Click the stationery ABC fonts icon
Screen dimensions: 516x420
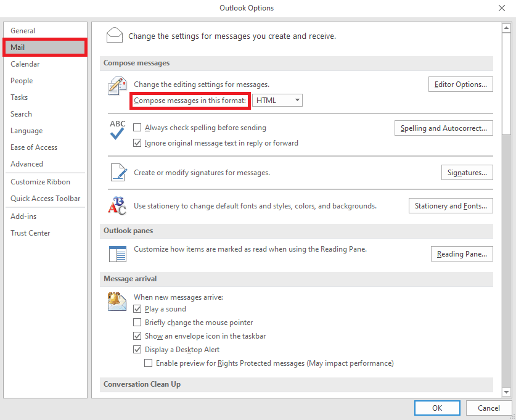coord(117,206)
